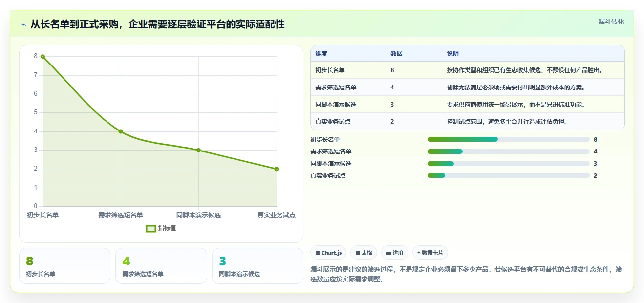644x303 pixels.
Task: Click the y-axis tick label 5 on the chart
Action: pyautogui.click(x=36, y=112)
